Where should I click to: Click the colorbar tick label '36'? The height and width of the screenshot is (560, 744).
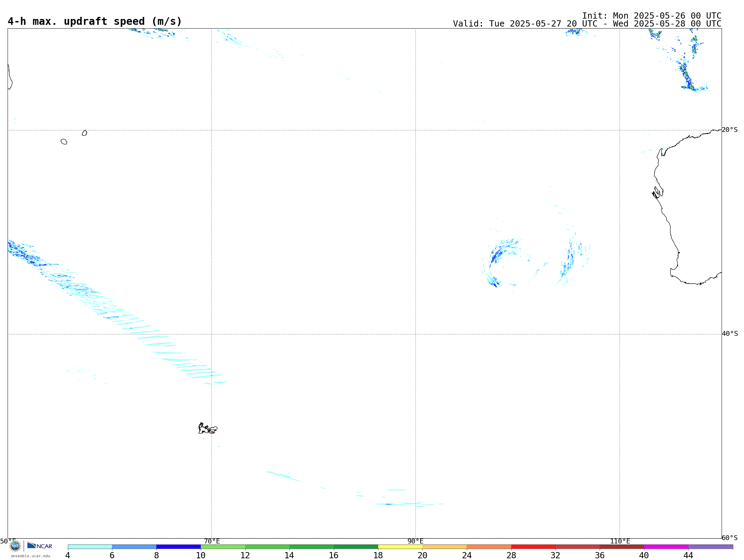pyautogui.click(x=600, y=556)
